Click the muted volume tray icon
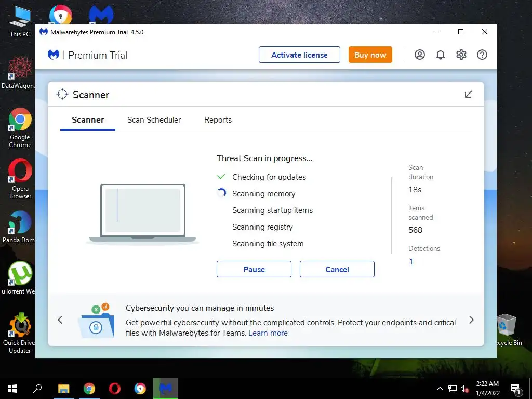 point(465,389)
